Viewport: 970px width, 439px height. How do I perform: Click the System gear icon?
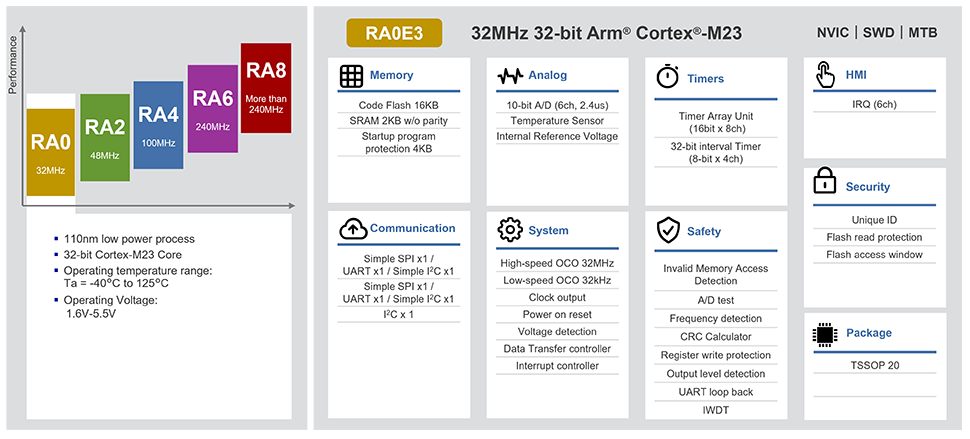tap(510, 231)
